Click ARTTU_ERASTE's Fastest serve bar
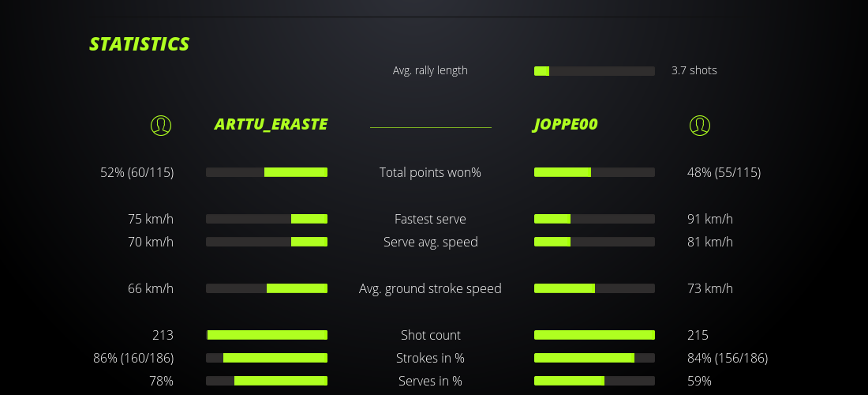The height and width of the screenshot is (395, 868). pyautogui.click(x=267, y=219)
